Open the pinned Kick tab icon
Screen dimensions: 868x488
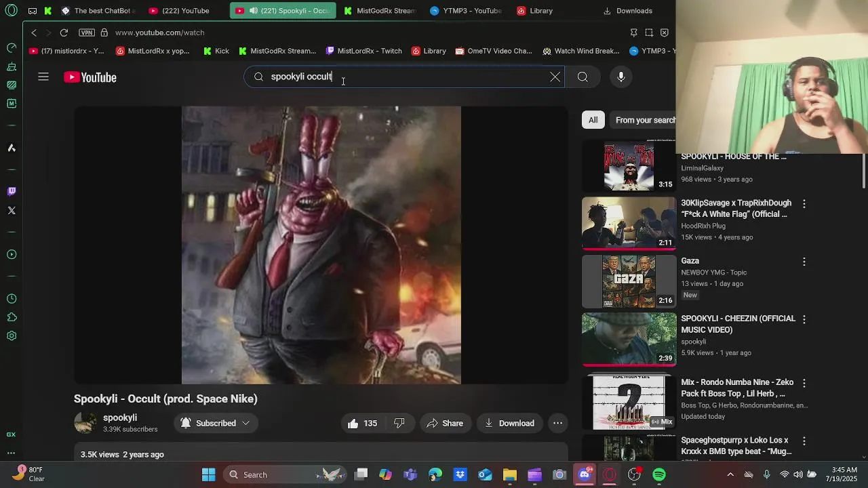click(x=48, y=11)
